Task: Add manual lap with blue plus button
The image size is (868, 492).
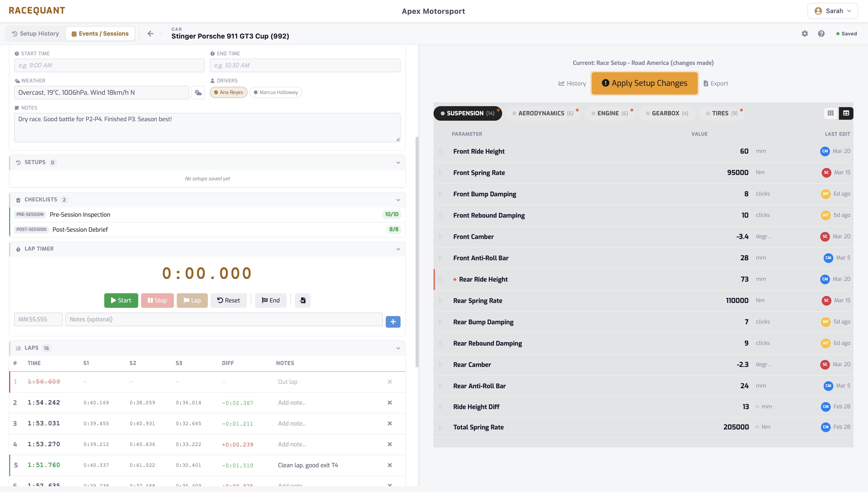Action: [x=393, y=322]
